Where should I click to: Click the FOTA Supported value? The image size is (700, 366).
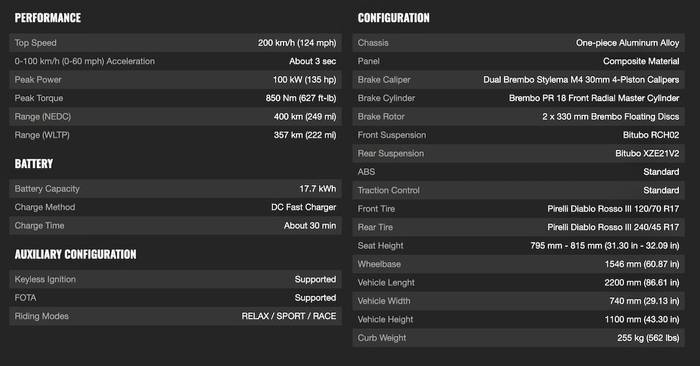click(315, 298)
